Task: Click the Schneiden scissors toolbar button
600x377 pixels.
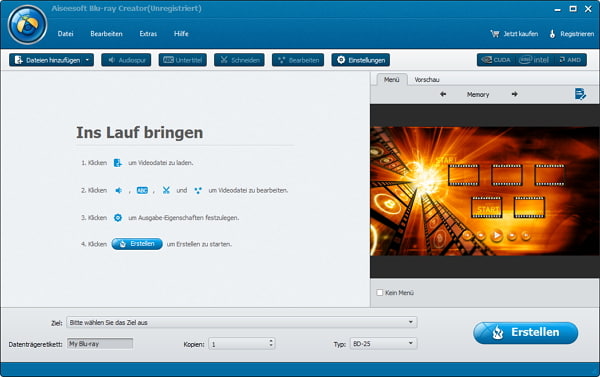Action: pyautogui.click(x=239, y=60)
